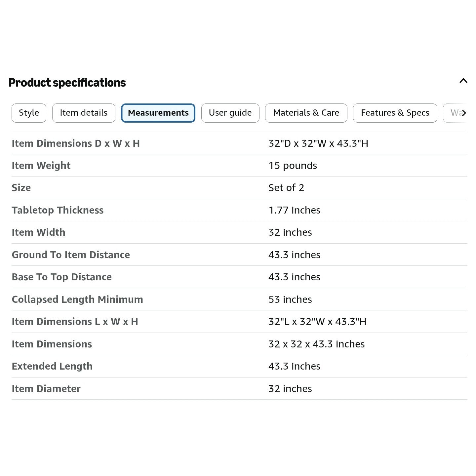This screenshot has height=476, width=476.
Task: Click the Set of 2 size value
Action: (286, 188)
